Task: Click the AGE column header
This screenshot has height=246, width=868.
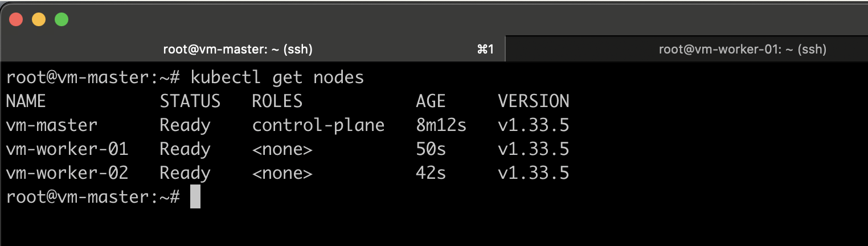Action: (x=431, y=101)
